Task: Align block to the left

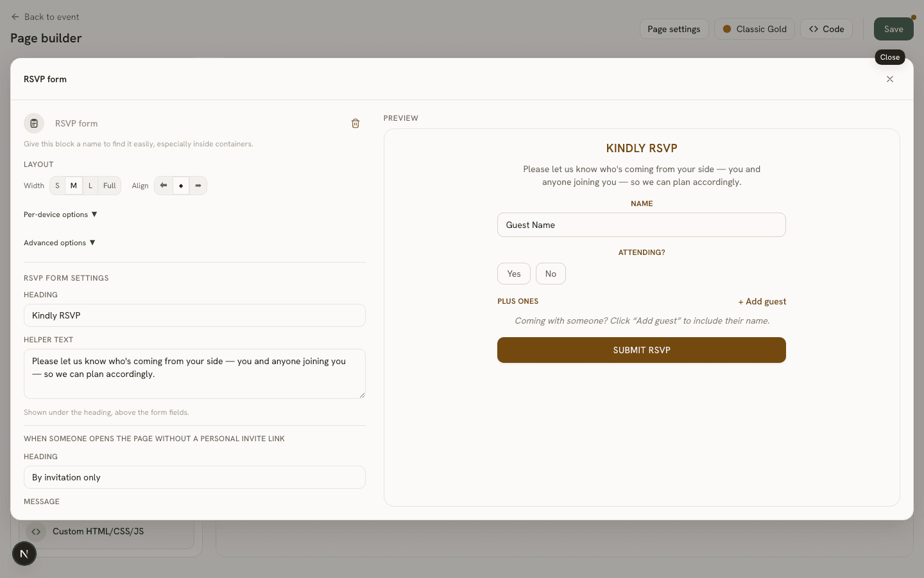Action: coord(164,186)
